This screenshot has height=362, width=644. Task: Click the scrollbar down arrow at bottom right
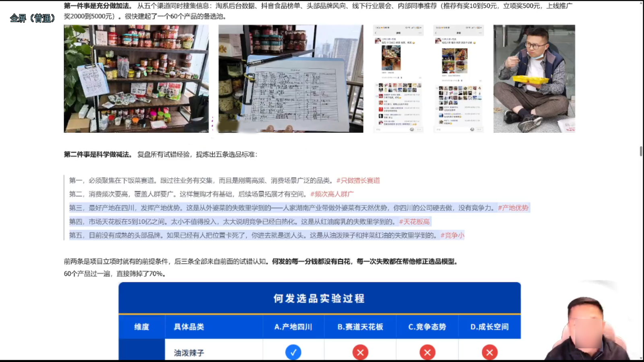(640, 358)
